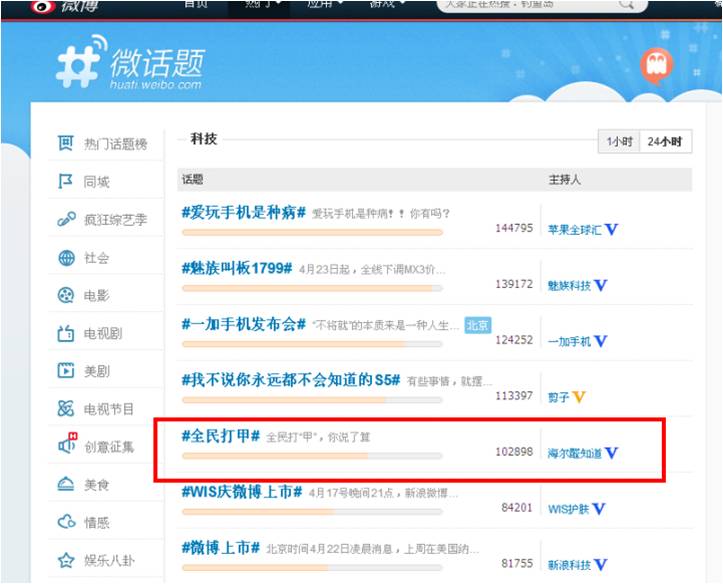This screenshot has width=723, height=584.
Task: Visit host WIS护肤 profile
Action: pos(568,509)
